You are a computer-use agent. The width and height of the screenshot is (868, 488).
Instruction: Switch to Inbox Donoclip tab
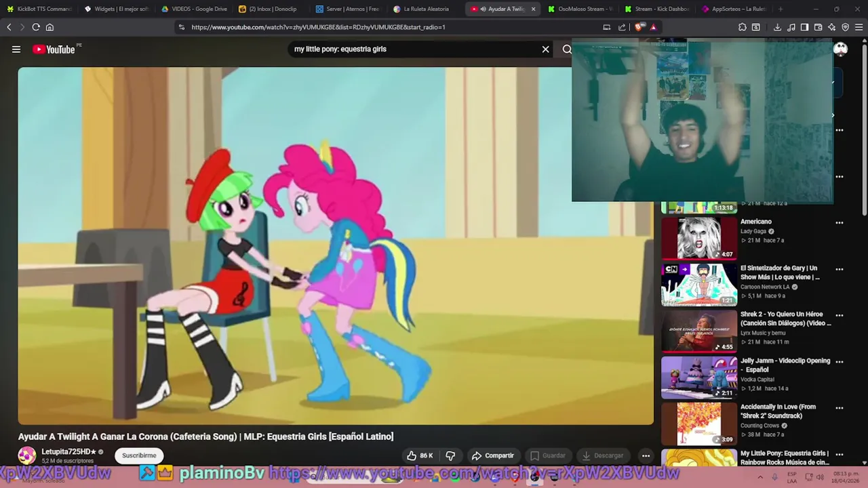pos(271,9)
